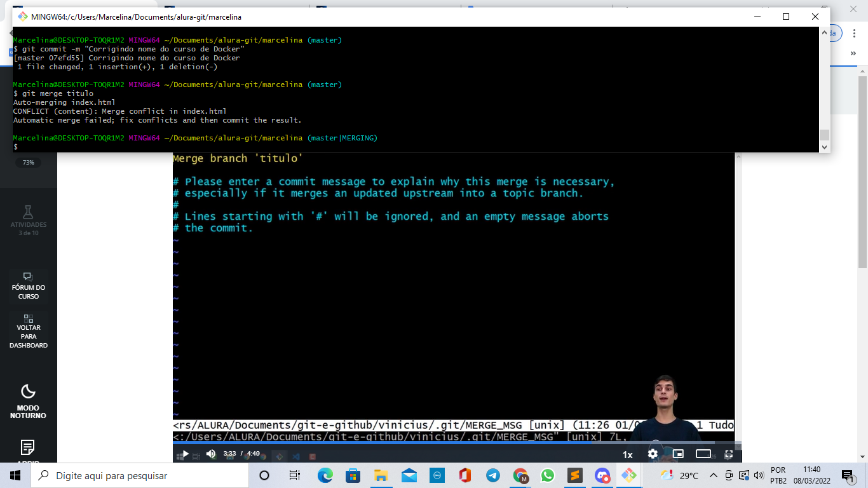Open Mail app from taskbar
Image resolution: width=868 pixels, height=488 pixels.
(x=409, y=475)
